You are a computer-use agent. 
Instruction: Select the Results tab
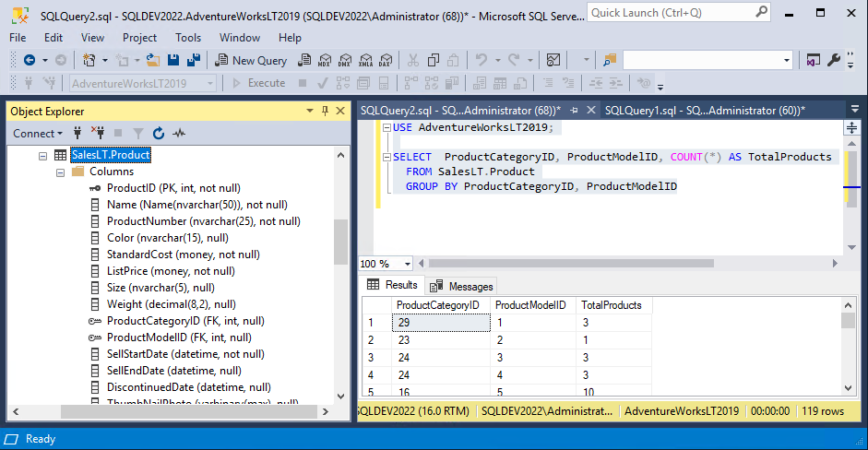(392, 285)
